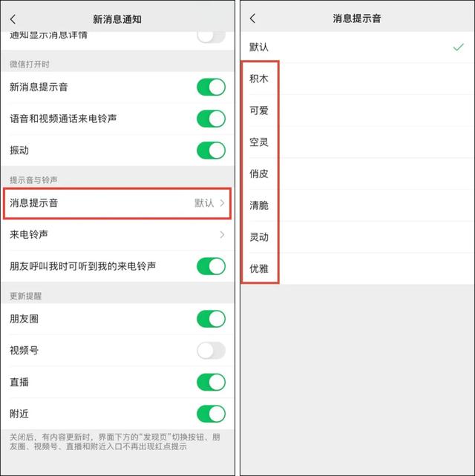Pick the 俏皮 message tone
The height and width of the screenshot is (476, 475).
tap(358, 173)
